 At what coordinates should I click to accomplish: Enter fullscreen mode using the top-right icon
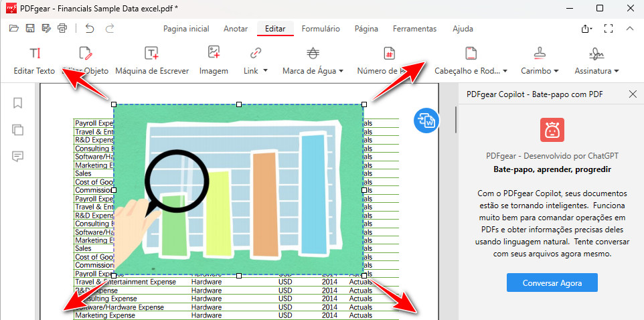pos(608,29)
